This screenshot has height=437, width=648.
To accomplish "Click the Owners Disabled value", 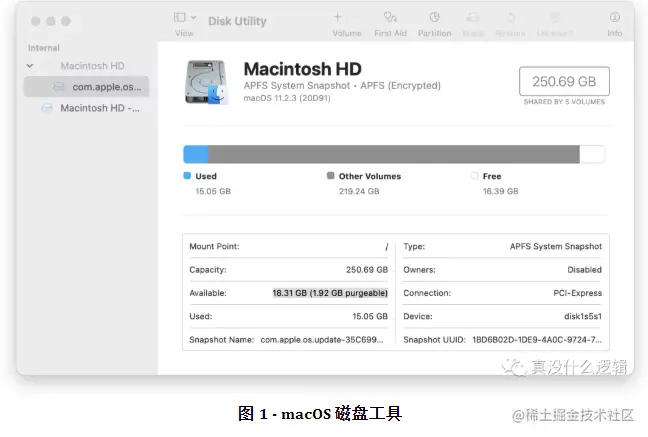I will pyautogui.click(x=584, y=270).
